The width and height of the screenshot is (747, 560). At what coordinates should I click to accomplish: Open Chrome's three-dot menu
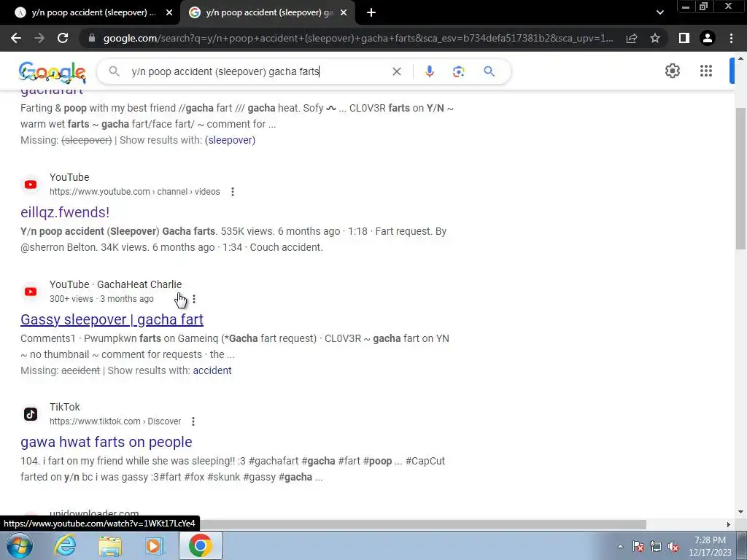(x=731, y=38)
